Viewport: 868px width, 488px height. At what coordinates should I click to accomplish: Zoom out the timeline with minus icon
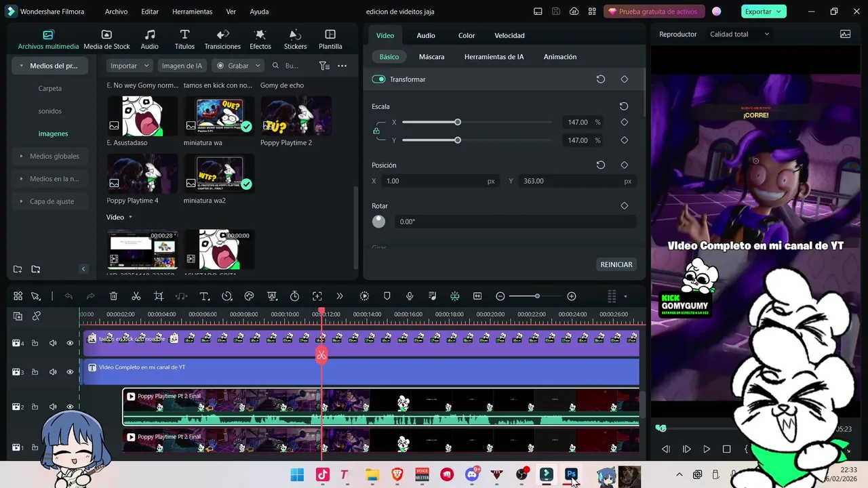coord(500,296)
